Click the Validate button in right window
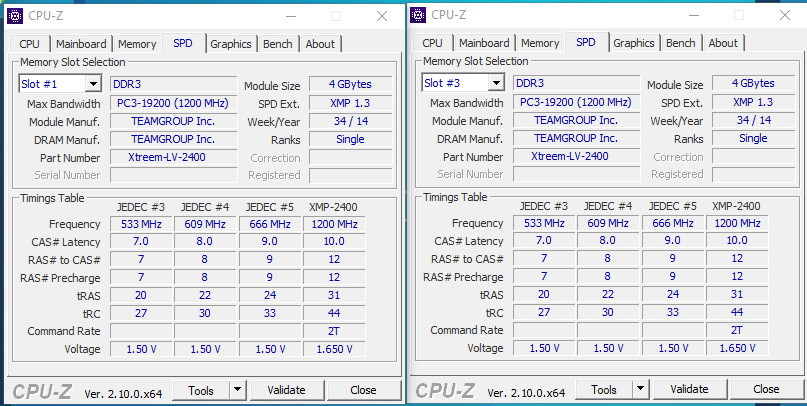 pyautogui.click(x=690, y=390)
